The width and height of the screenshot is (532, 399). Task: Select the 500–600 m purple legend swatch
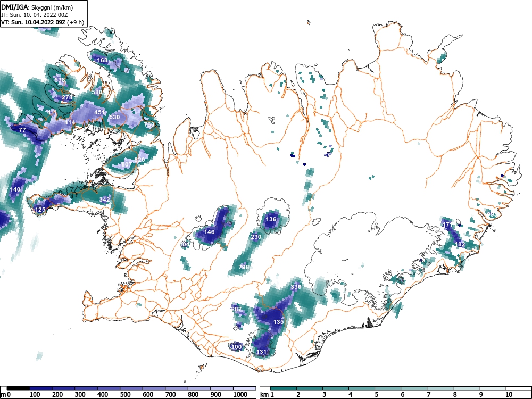[x=131, y=388]
